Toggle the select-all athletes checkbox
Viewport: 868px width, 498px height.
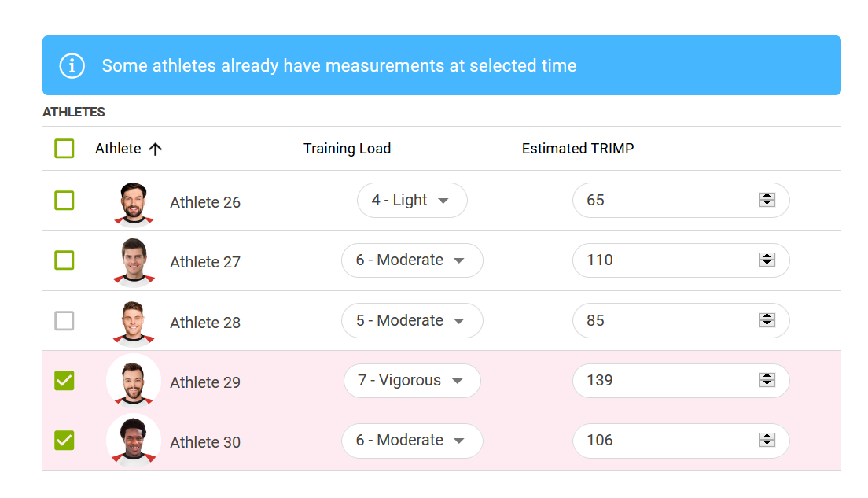[x=64, y=149]
